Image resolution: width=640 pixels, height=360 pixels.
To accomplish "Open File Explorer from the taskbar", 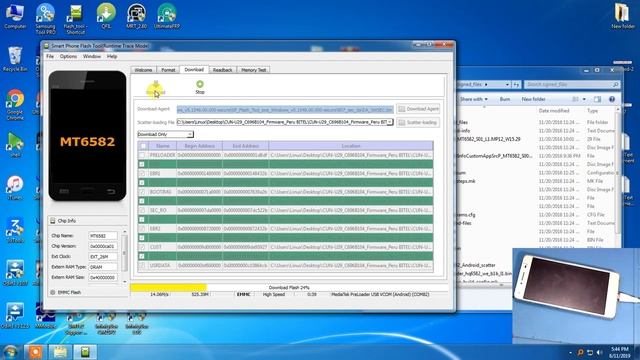I will point(60,352).
